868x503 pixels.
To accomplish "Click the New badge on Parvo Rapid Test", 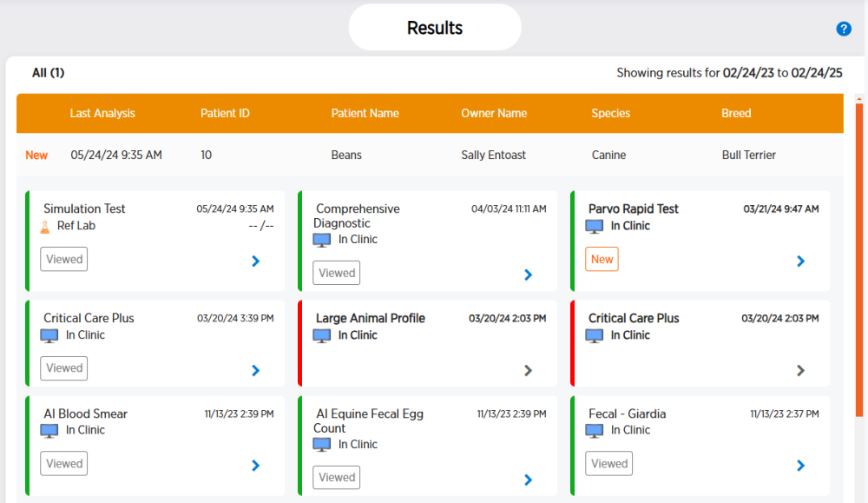I will [602, 259].
